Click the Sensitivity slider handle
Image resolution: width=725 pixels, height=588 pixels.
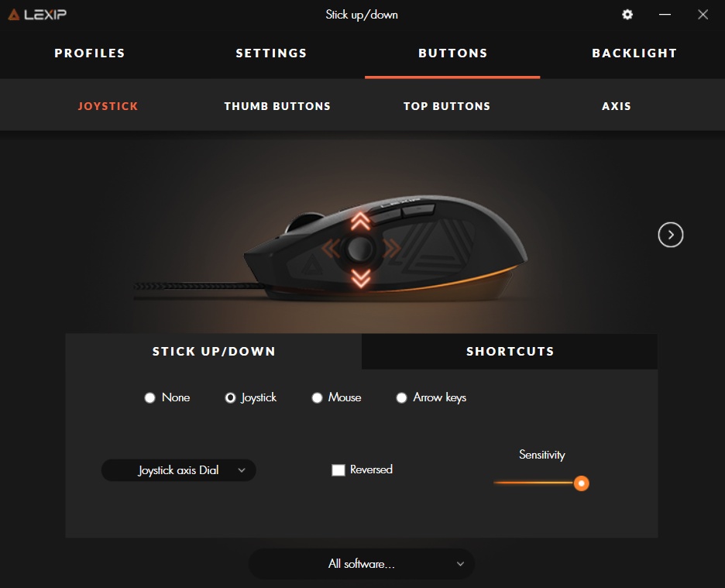click(x=581, y=483)
